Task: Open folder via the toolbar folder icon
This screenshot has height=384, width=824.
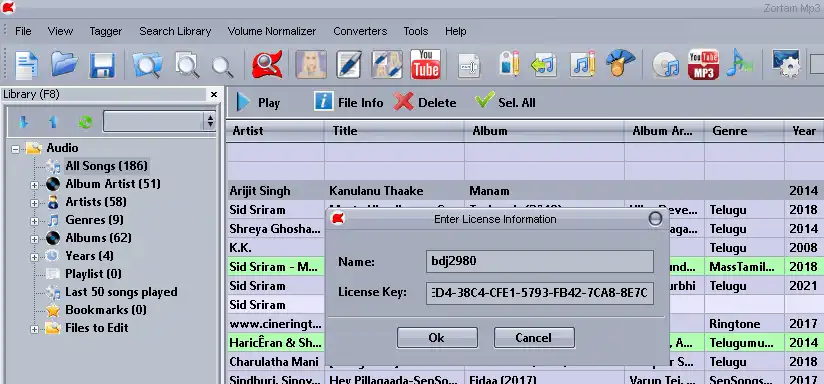Action: pyautogui.click(x=65, y=65)
